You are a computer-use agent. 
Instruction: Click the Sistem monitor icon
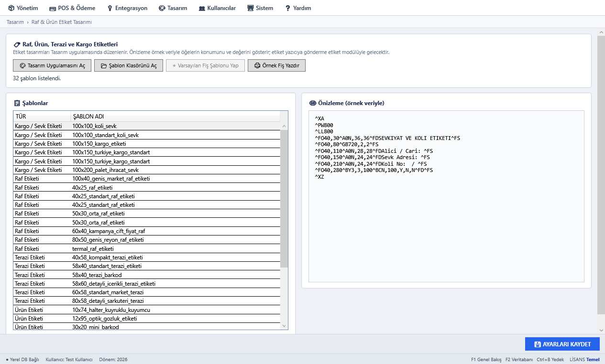tap(251, 8)
